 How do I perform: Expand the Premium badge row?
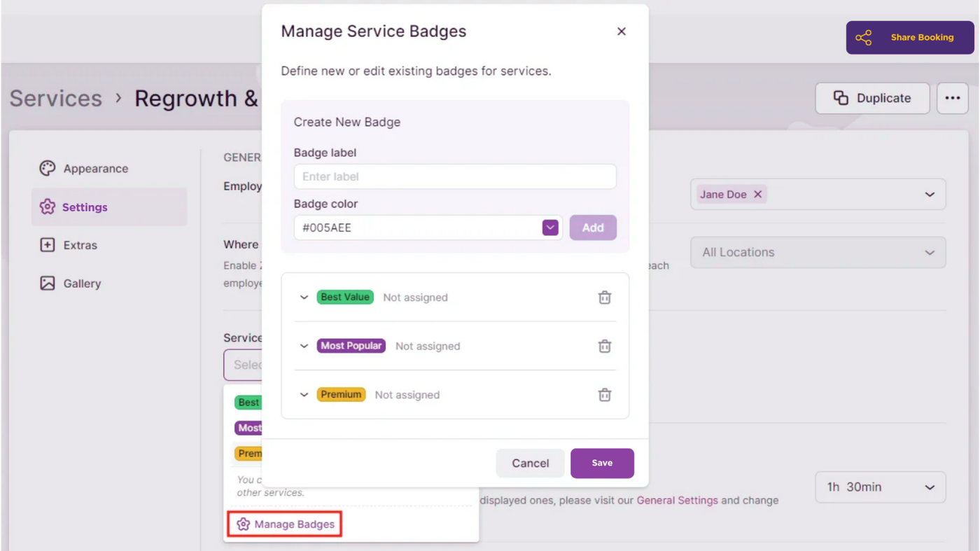point(304,395)
